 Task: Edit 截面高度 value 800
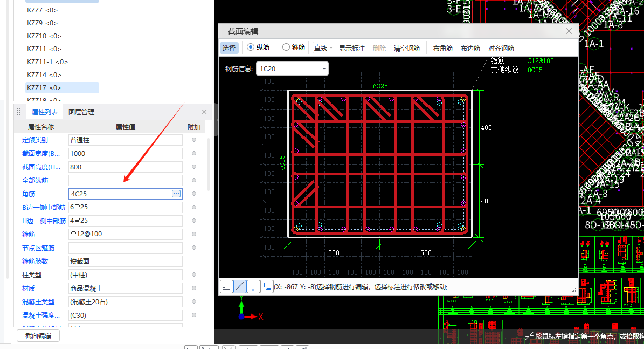[x=125, y=167]
